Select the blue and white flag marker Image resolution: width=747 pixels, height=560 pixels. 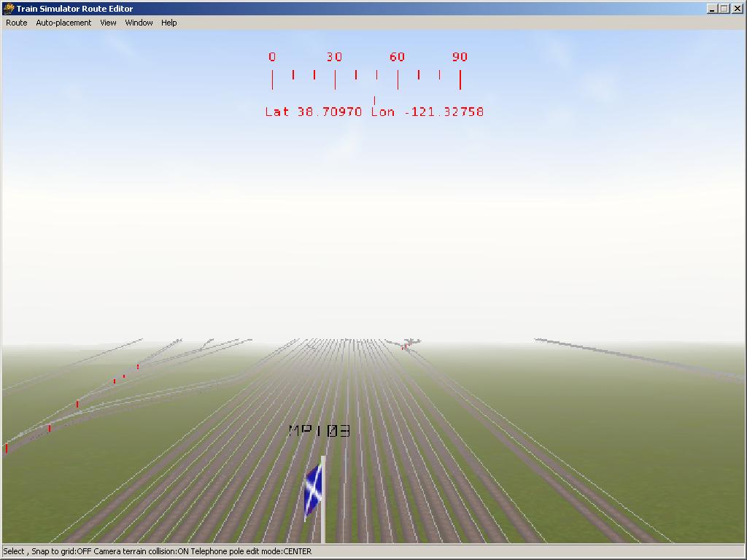(x=313, y=491)
